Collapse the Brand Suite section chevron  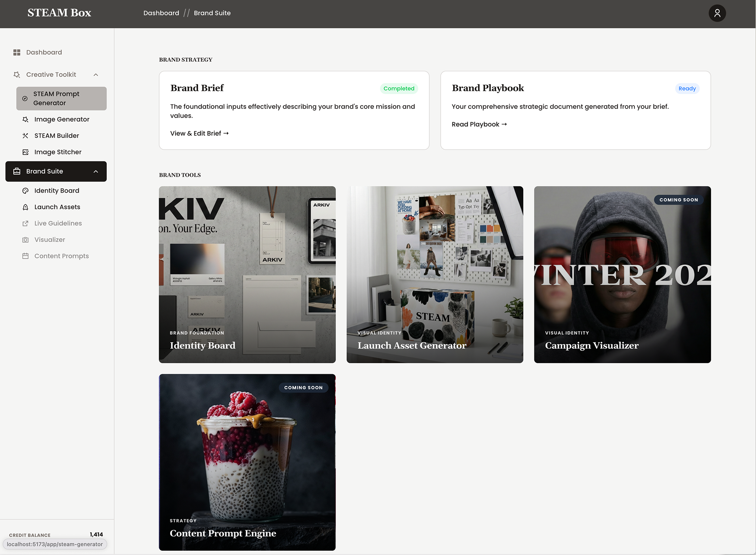coord(96,171)
